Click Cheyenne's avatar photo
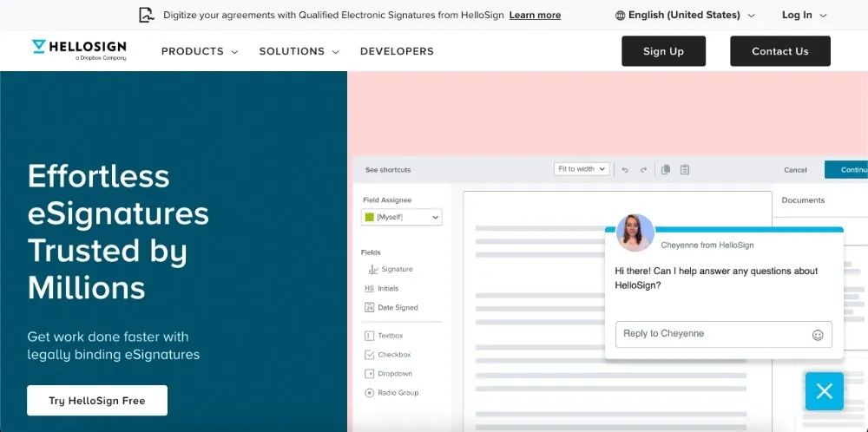The image size is (868, 432). pos(635,232)
